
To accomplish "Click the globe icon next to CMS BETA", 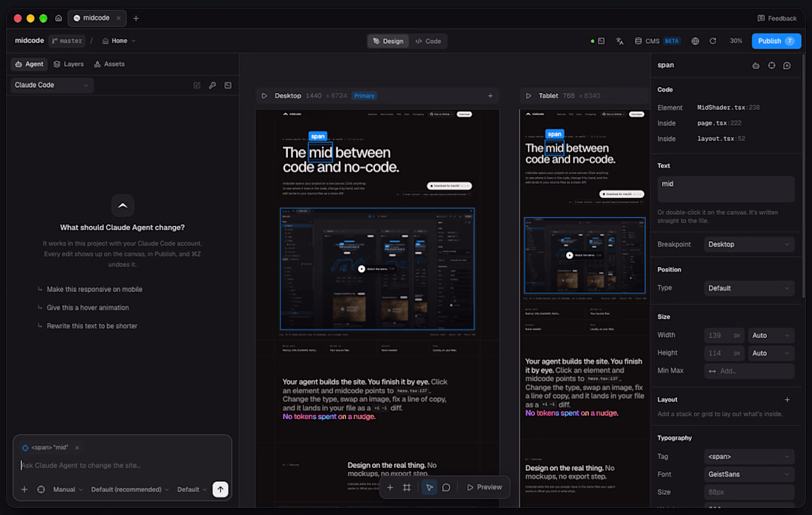I will point(695,41).
